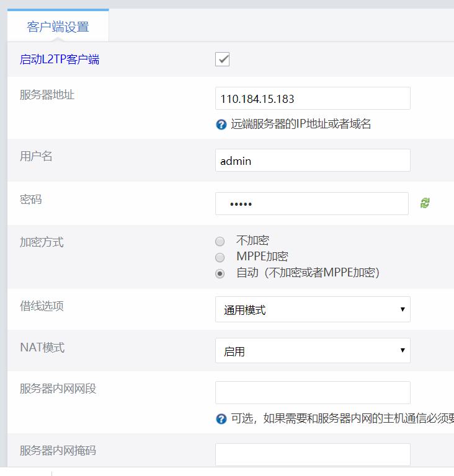Select the MPPE加密 radio option
This screenshot has height=476, width=454.
pyautogui.click(x=220, y=257)
